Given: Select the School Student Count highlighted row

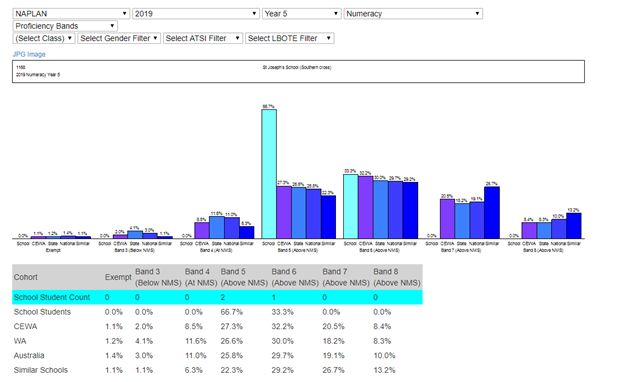Looking at the screenshot, I should 217,297.
